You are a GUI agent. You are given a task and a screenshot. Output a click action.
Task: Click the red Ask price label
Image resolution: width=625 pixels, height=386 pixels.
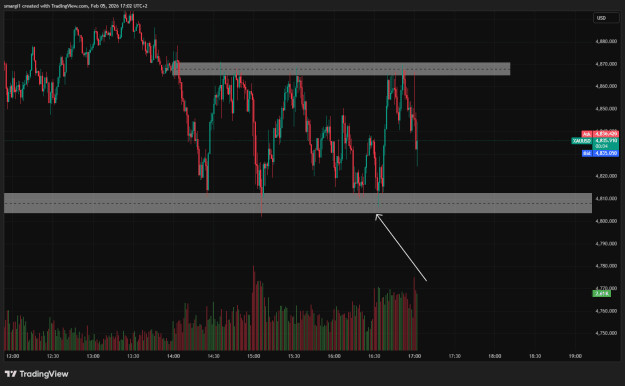[x=600, y=134]
